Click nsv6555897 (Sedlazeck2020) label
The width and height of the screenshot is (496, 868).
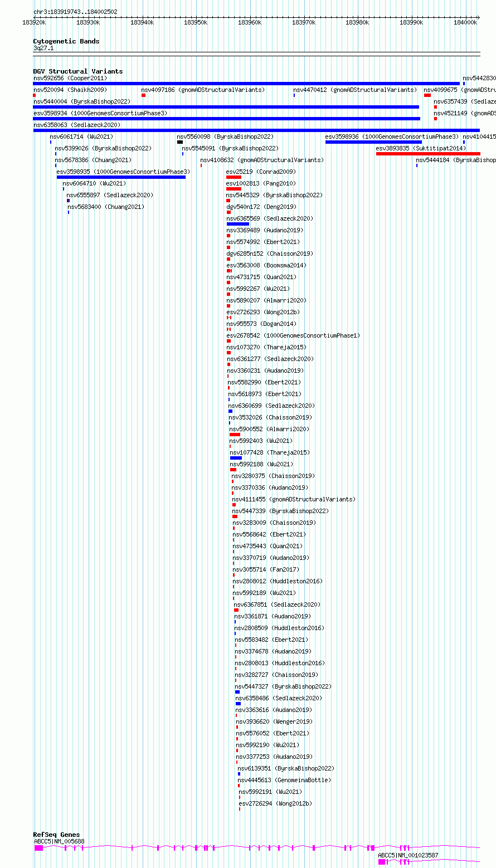click(110, 195)
